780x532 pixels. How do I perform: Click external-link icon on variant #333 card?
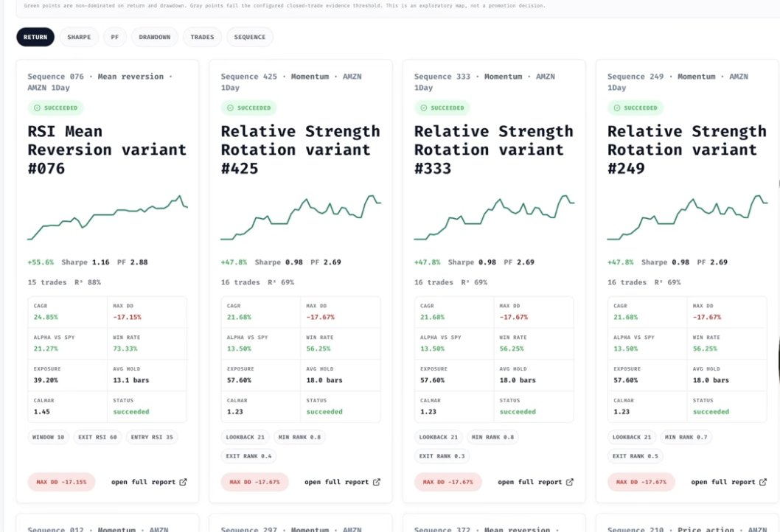pos(570,482)
